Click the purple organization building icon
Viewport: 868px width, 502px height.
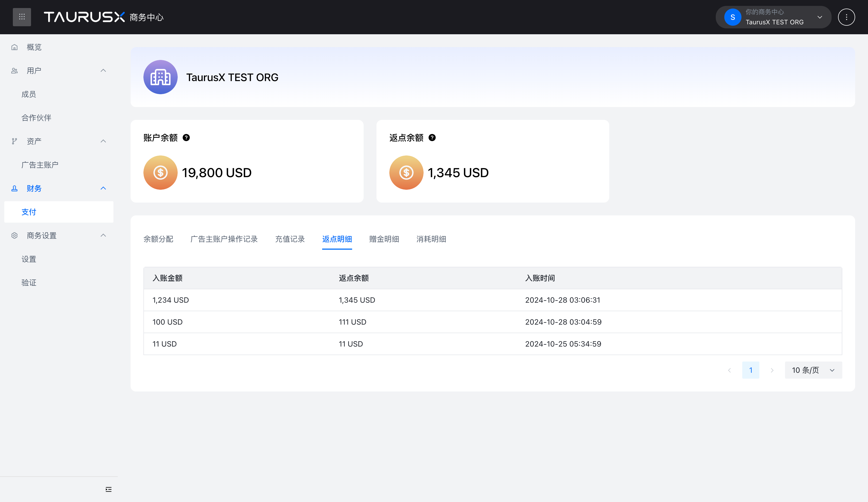[x=161, y=77]
